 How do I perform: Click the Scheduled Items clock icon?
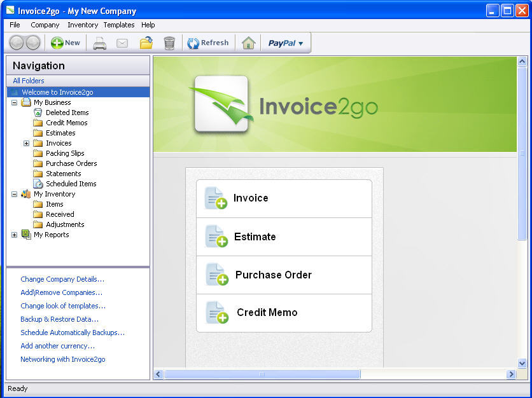[38, 184]
